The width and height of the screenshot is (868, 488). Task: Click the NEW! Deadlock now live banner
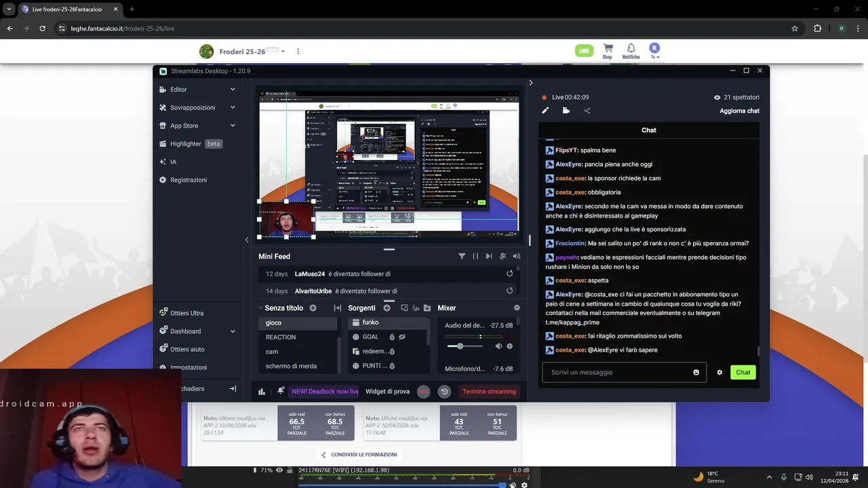[x=325, y=391]
